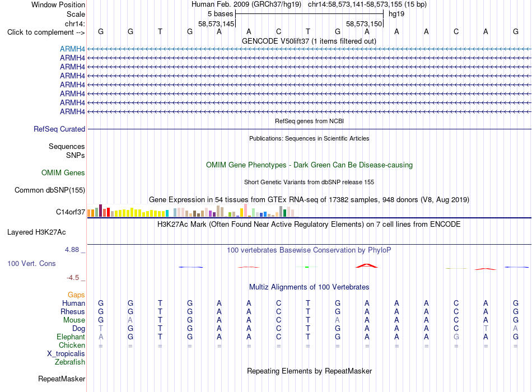Click the '5 bases' scale bar label

(x=220, y=14)
